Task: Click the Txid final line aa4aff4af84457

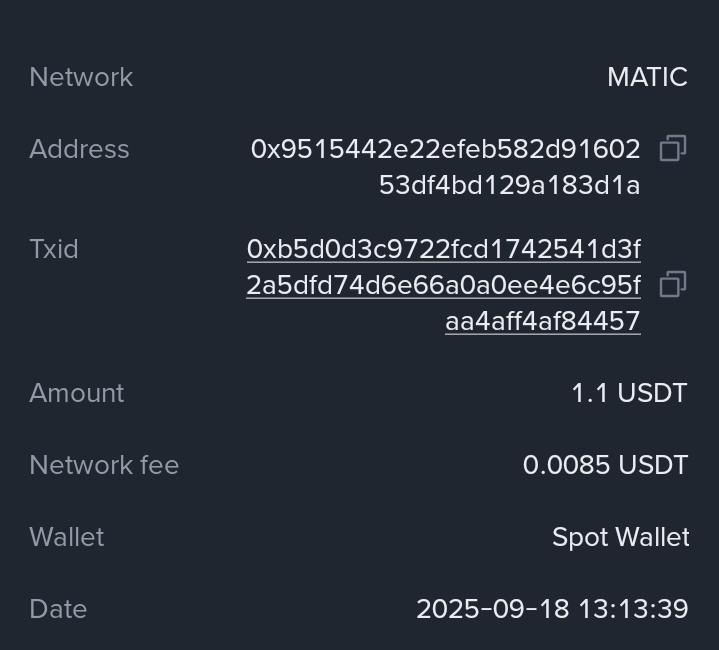Action: coord(542,321)
